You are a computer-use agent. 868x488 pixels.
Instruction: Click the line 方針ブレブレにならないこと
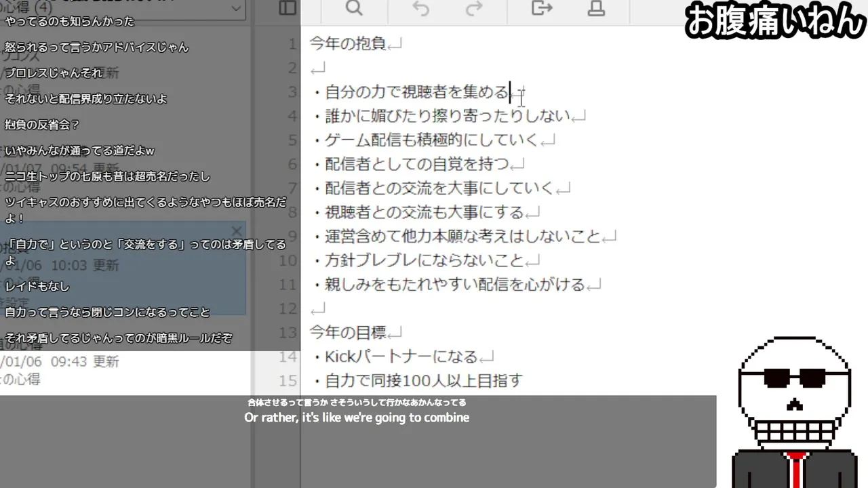click(419, 260)
